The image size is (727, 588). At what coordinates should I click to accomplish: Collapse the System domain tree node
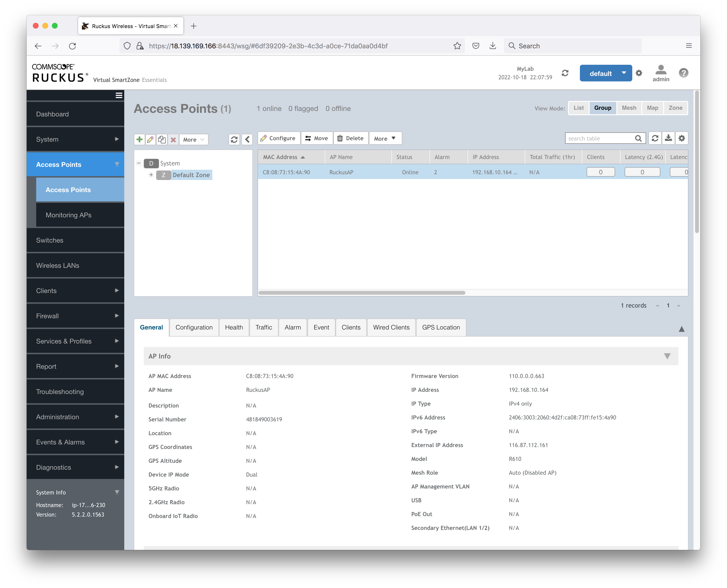click(x=139, y=163)
